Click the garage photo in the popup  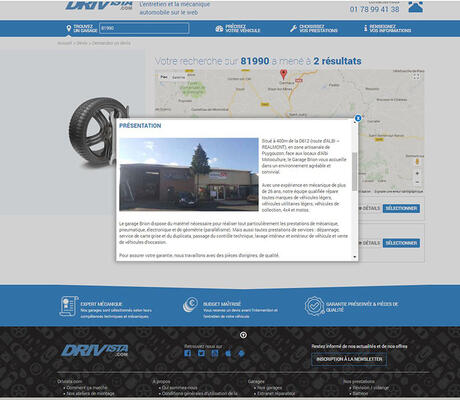(x=189, y=174)
